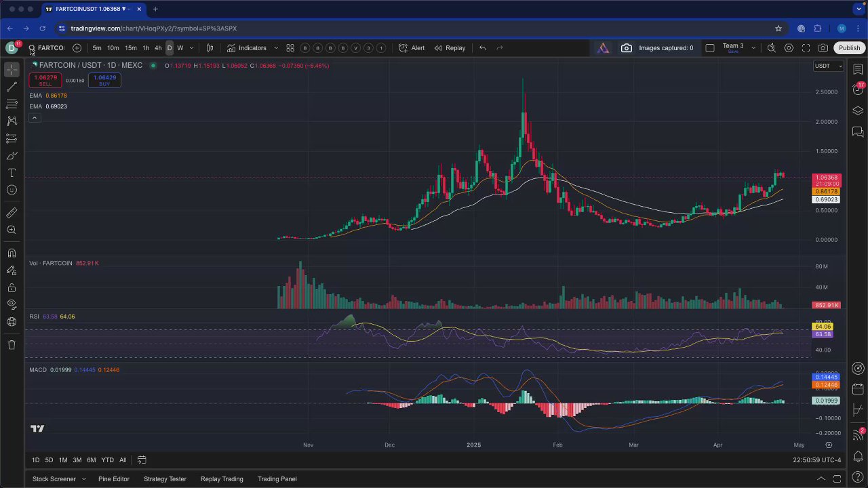868x488 pixels.
Task: Click the redo arrow
Action: point(500,48)
